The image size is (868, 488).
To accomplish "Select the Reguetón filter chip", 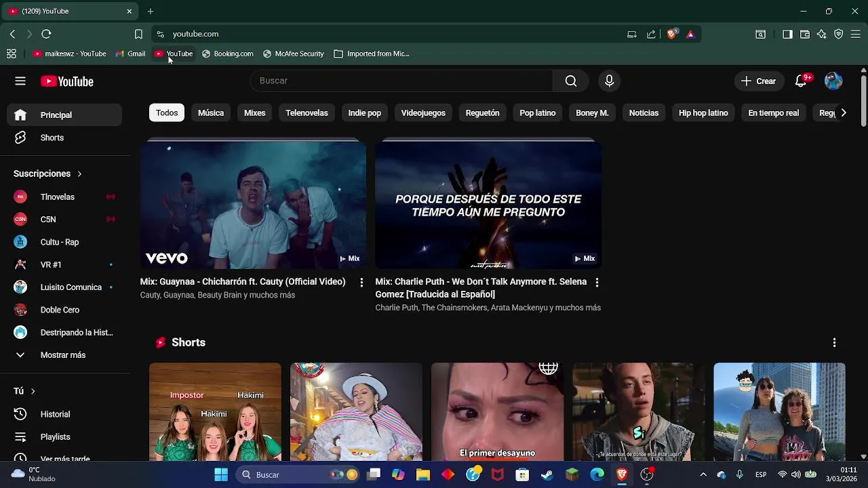I will tap(482, 113).
